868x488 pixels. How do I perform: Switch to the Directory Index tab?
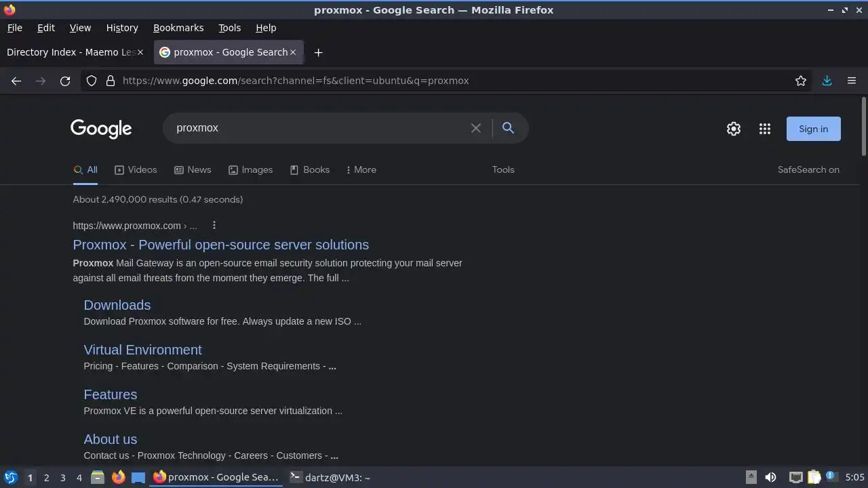tap(75, 52)
